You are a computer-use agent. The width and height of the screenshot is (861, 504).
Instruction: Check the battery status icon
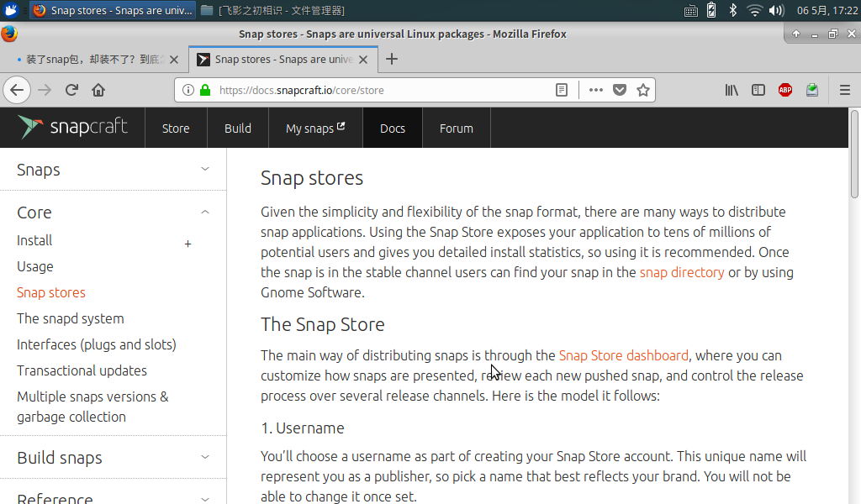(x=711, y=10)
